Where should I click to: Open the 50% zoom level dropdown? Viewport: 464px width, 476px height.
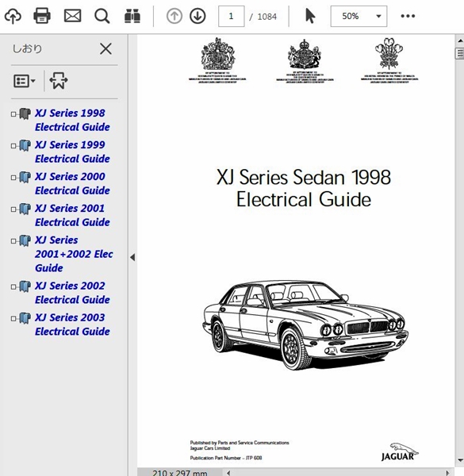point(359,16)
